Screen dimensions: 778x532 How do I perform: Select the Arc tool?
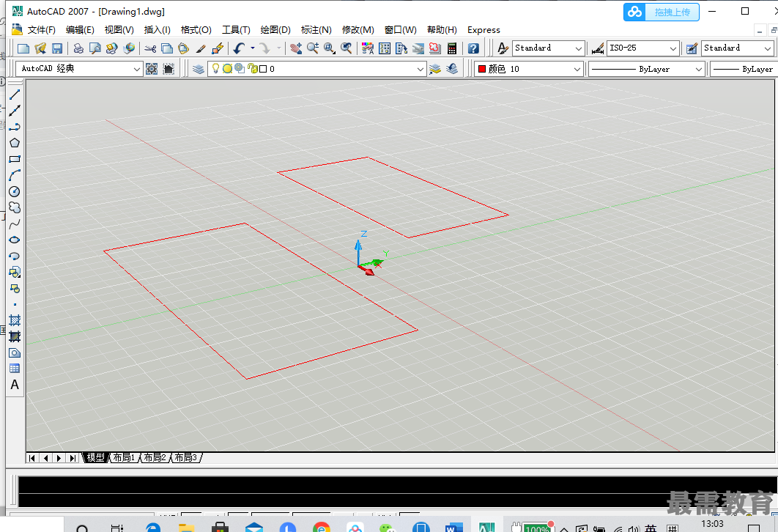(15, 175)
